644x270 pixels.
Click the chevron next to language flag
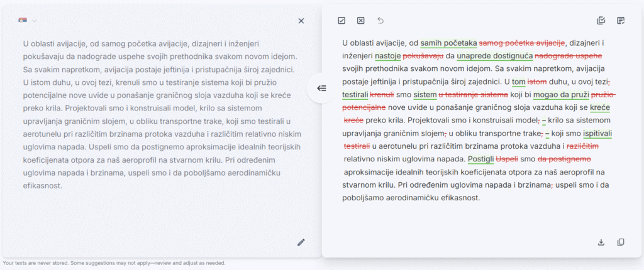pyautogui.click(x=35, y=21)
